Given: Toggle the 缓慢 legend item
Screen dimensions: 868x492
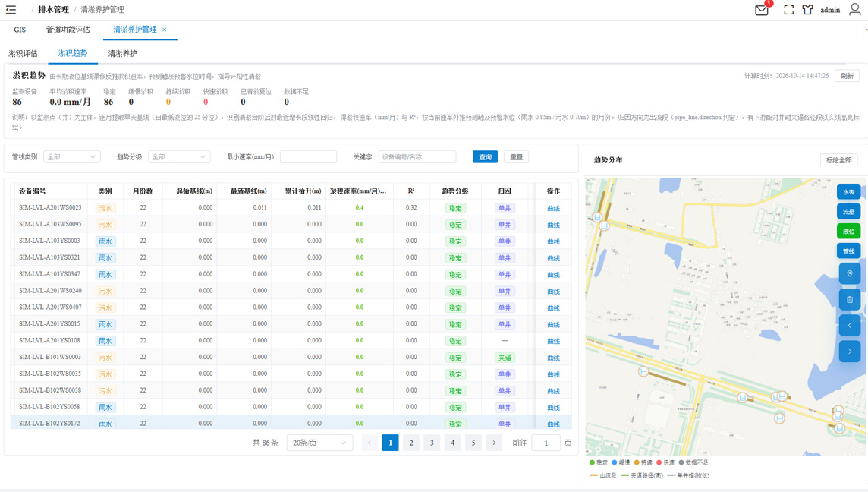Looking at the screenshot, I should pos(621,462).
